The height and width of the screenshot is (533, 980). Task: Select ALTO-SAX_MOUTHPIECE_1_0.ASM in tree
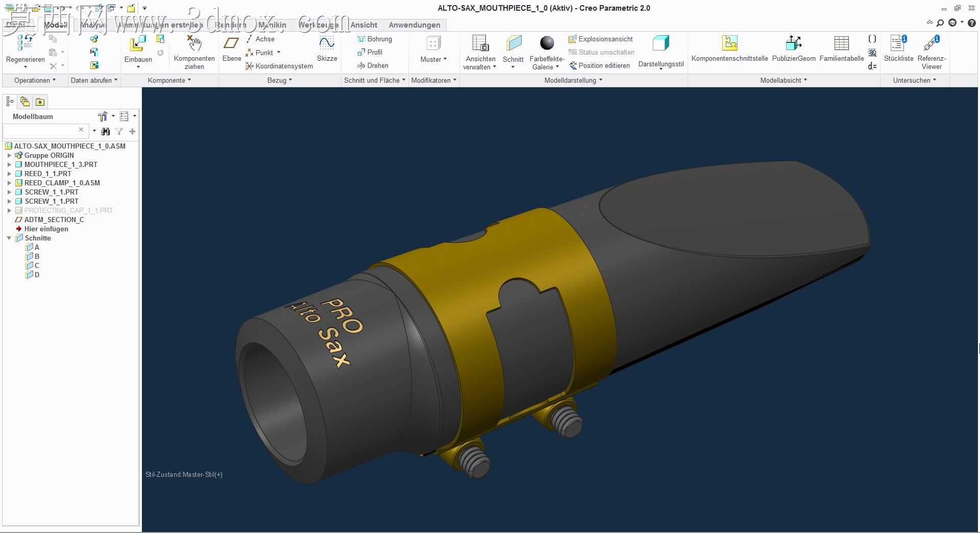pyautogui.click(x=70, y=146)
